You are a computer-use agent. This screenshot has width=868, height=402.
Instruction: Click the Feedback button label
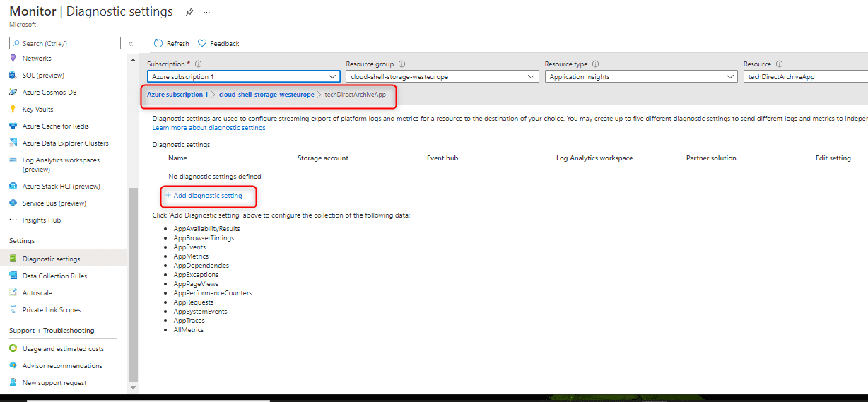click(x=225, y=44)
